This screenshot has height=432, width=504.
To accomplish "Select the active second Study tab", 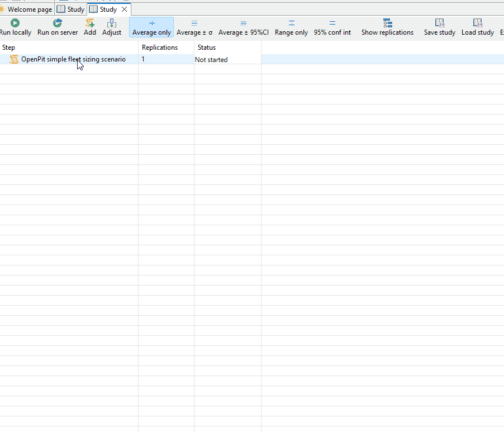I will point(108,10).
